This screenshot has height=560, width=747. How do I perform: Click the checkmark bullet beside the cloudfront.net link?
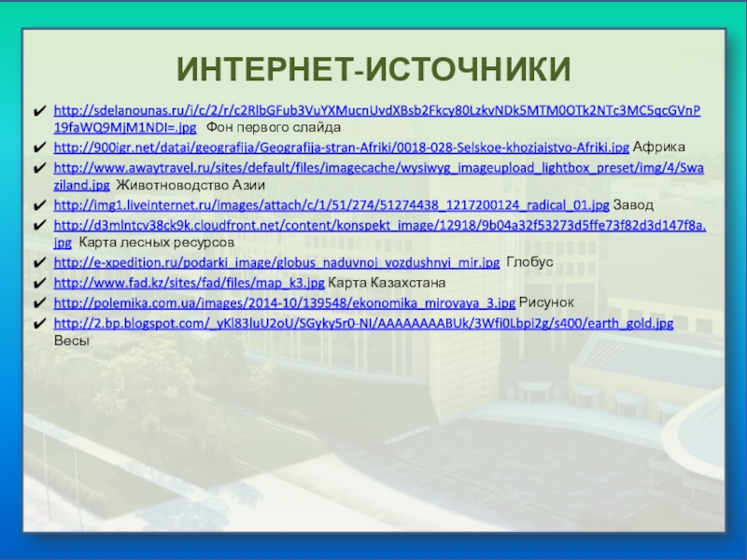point(39,226)
